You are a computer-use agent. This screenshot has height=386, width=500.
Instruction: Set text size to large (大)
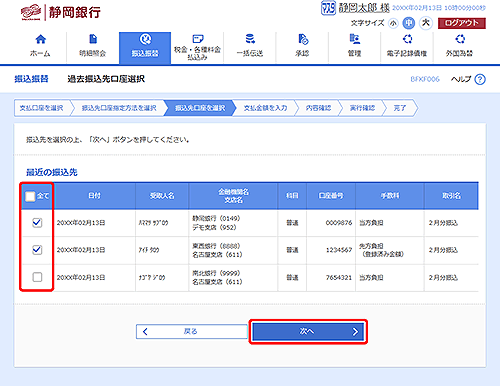point(426,23)
